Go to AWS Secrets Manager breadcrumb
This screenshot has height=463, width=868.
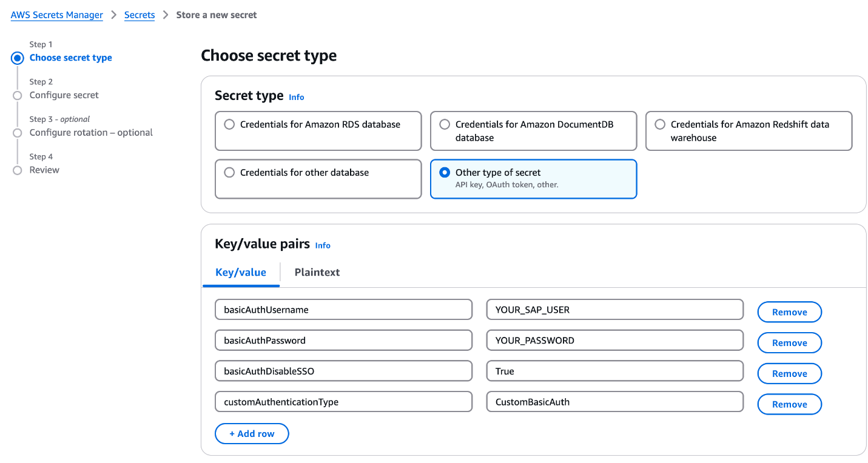(57, 15)
